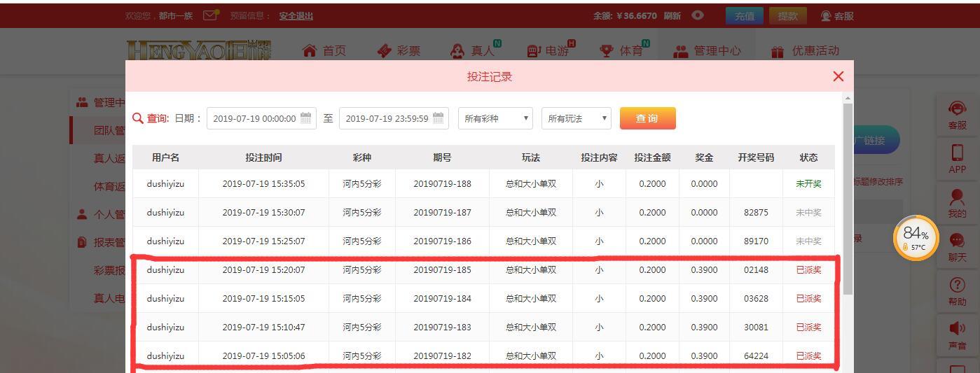
Task: Open 聊天 chat icon in right sidebar
Action: pos(957,248)
